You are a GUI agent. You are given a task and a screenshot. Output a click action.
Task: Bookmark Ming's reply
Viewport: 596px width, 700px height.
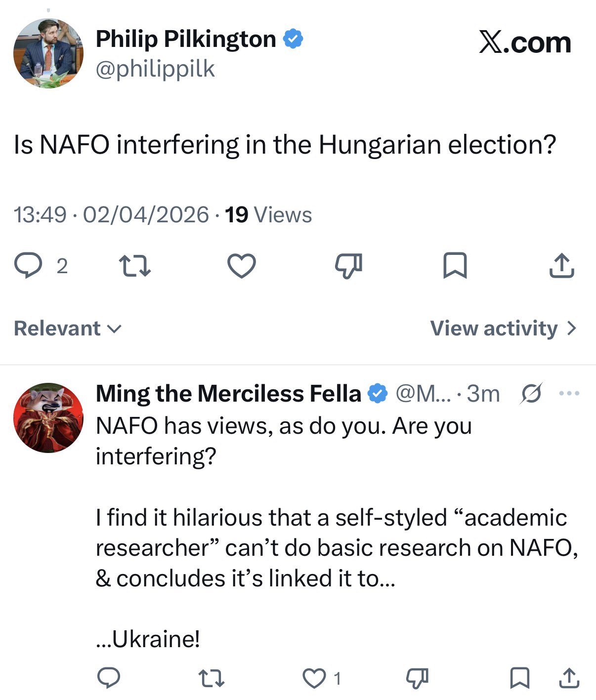click(520, 678)
